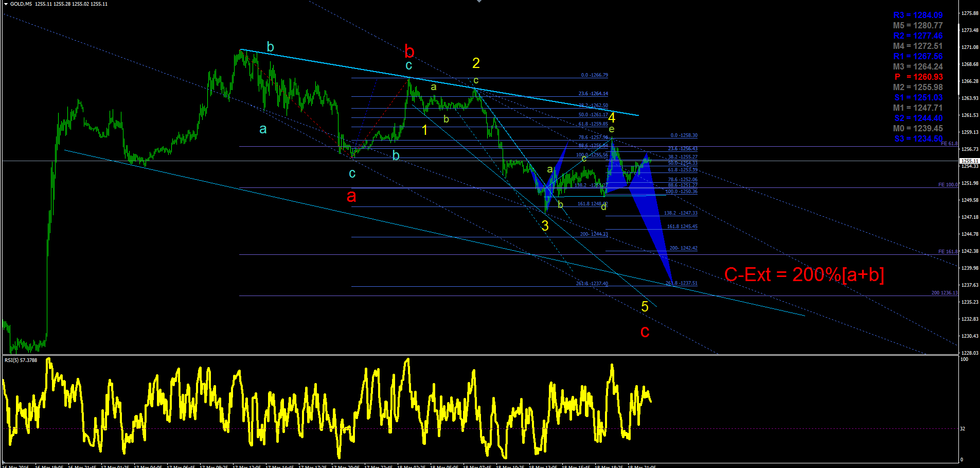980x468 pixels.
Task: Click the yellow wave label 1
Action: tap(425, 130)
